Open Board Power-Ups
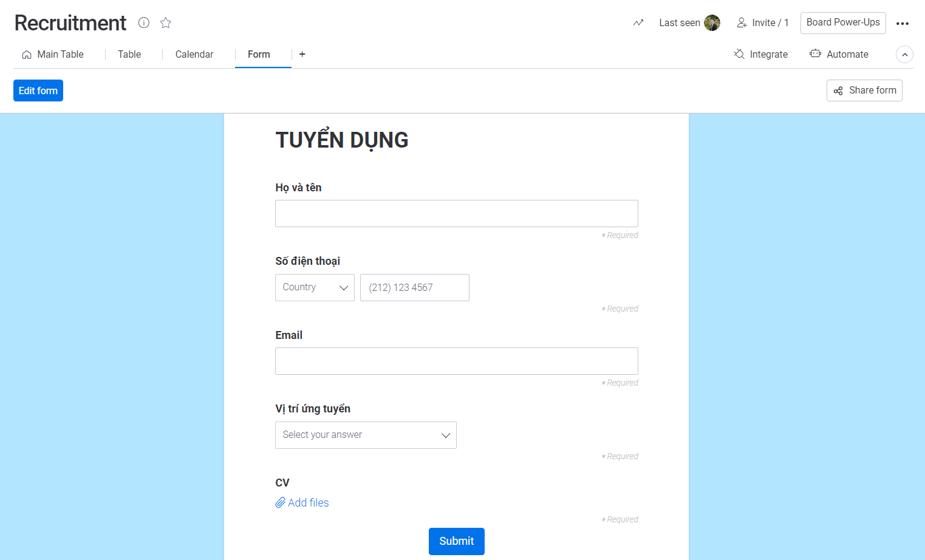Image resolution: width=925 pixels, height=560 pixels. [x=842, y=22]
